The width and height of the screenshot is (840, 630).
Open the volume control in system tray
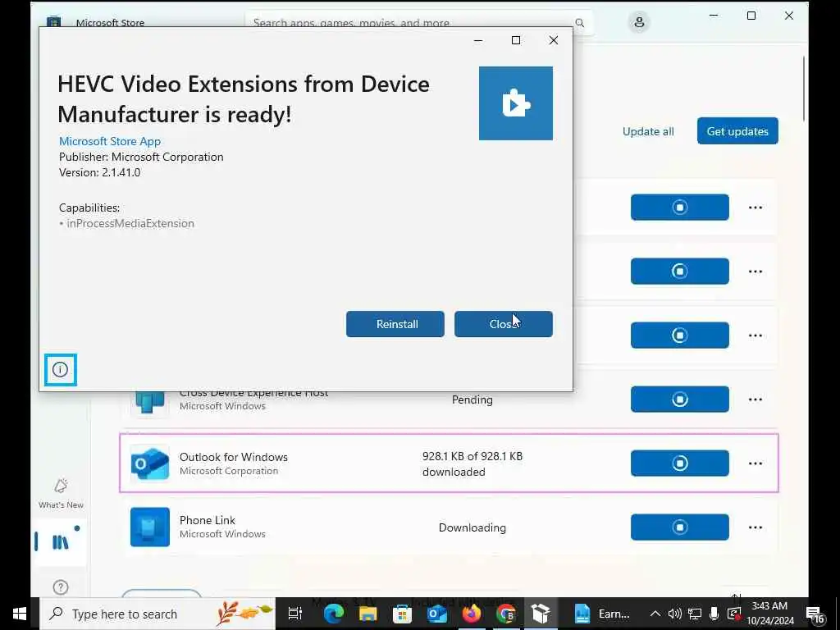coord(675,614)
